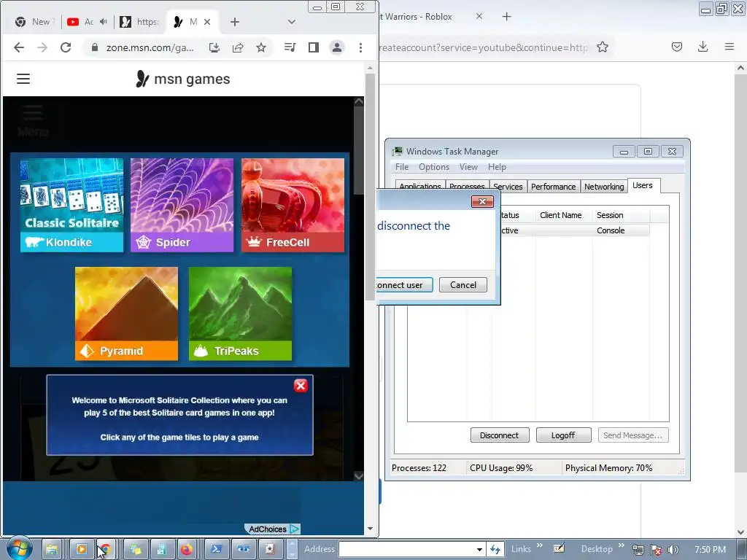The width and height of the screenshot is (747, 560).
Task: Open the Options menu in Task Manager
Action: pyautogui.click(x=433, y=167)
